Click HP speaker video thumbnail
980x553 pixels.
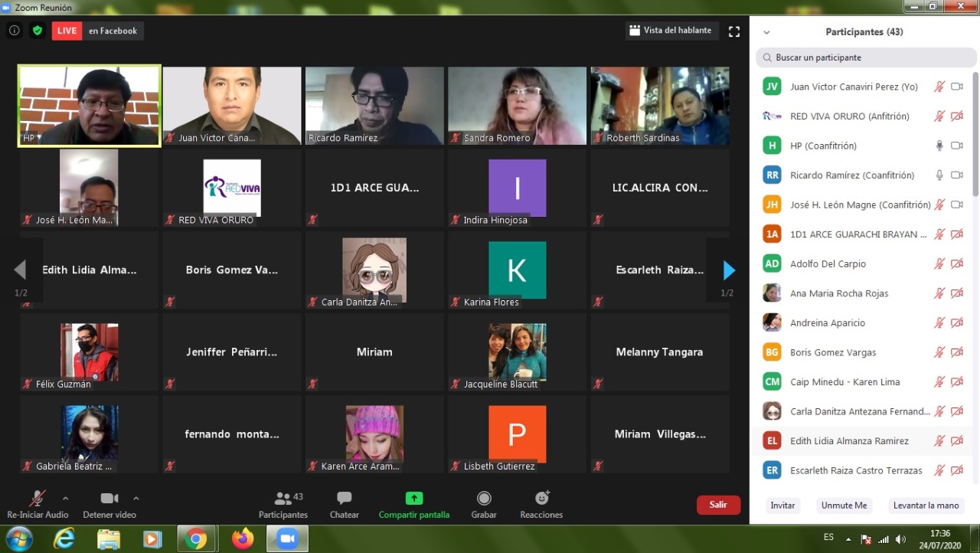(x=90, y=106)
